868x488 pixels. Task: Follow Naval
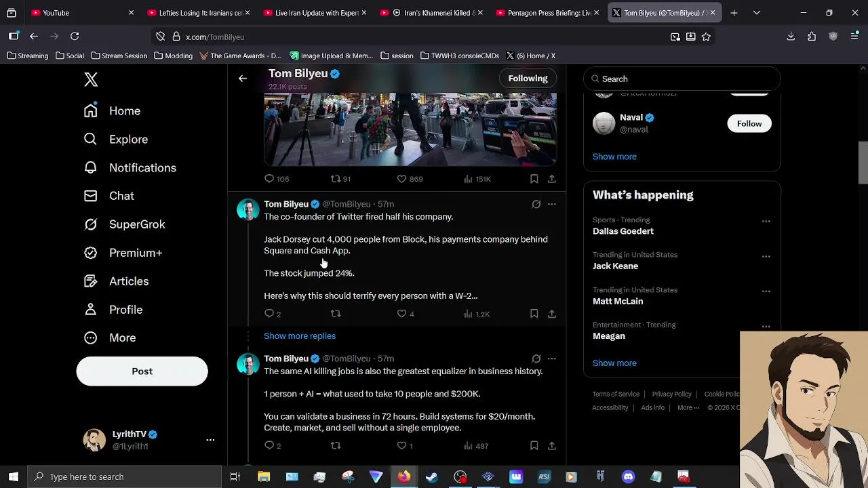click(749, 123)
